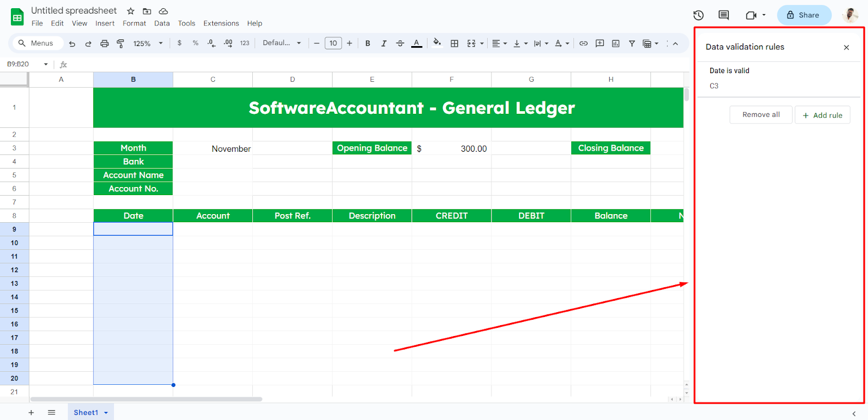
Task: Open the 'Date is valid' rule
Action: 778,79
